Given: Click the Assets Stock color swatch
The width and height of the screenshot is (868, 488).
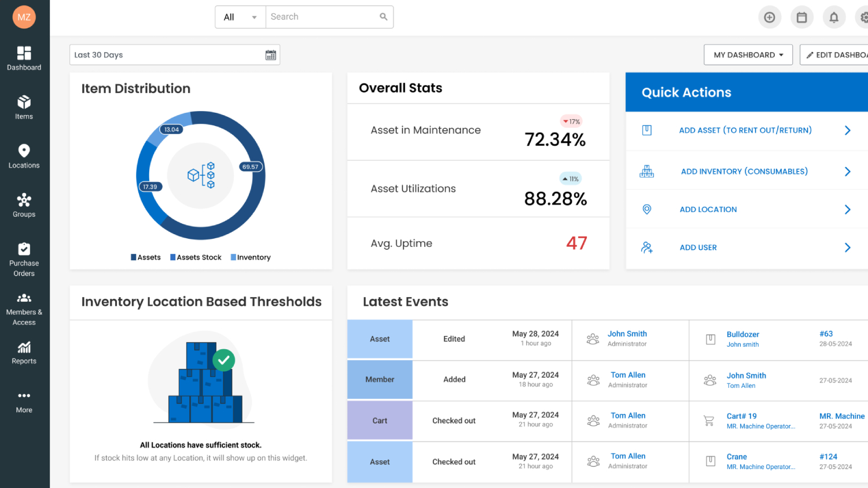Looking at the screenshot, I should [x=172, y=257].
